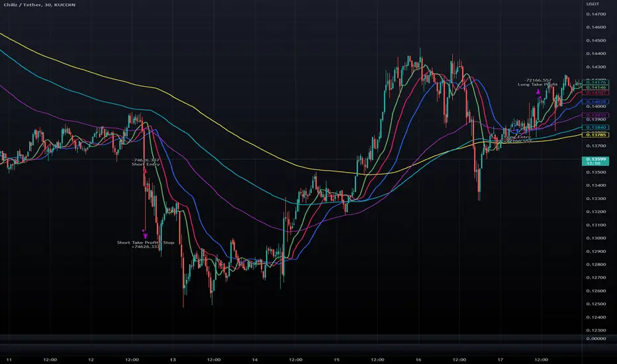Viewport: 617px width, 364px height.
Task: Click the last-price tag 0.14176
Action: point(595,83)
